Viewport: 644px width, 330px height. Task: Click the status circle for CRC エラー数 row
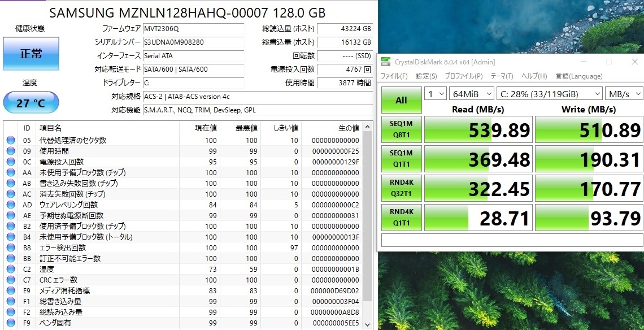(x=11, y=280)
